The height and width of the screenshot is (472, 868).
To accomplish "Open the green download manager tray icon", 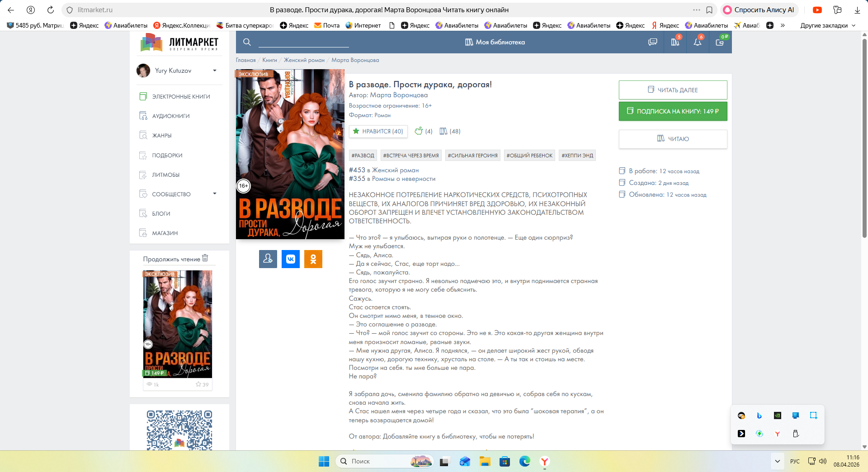I will (759, 434).
